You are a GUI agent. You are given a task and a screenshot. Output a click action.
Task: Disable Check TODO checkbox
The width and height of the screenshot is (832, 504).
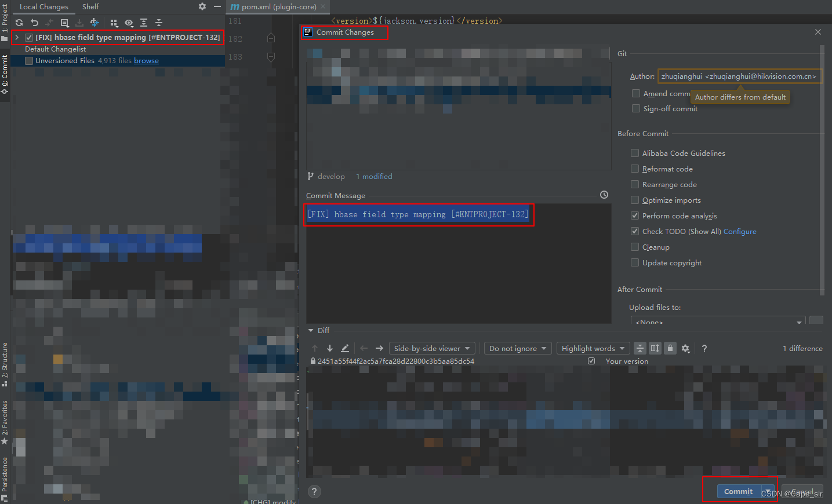(635, 231)
